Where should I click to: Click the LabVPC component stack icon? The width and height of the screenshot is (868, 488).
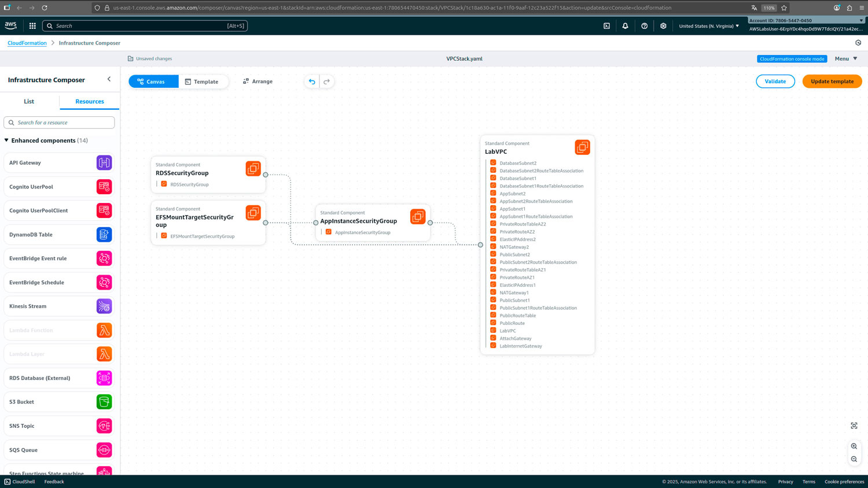pyautogui.click(x=582, y=147)
